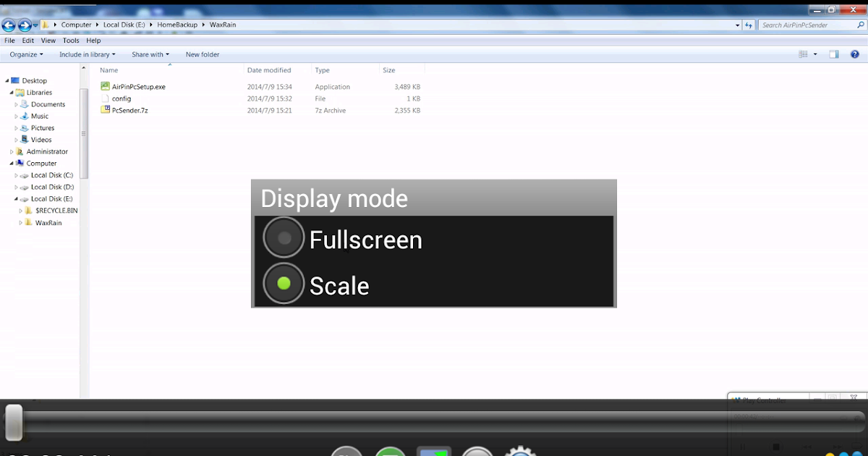868x456 pixels.
Task: Click the playback seek slider handle
Action: 14,422
